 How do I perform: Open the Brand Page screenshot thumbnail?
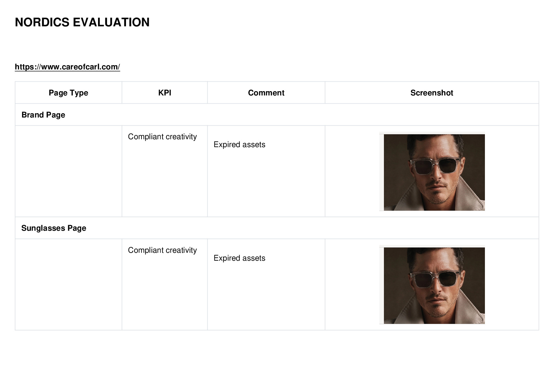pyautogui.click(x=432, y=171)
